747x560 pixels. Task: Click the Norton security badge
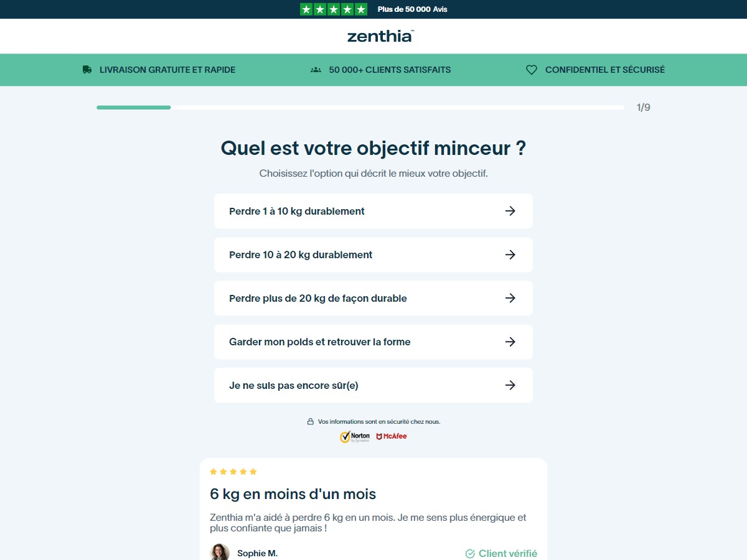[x=355, y=437]
